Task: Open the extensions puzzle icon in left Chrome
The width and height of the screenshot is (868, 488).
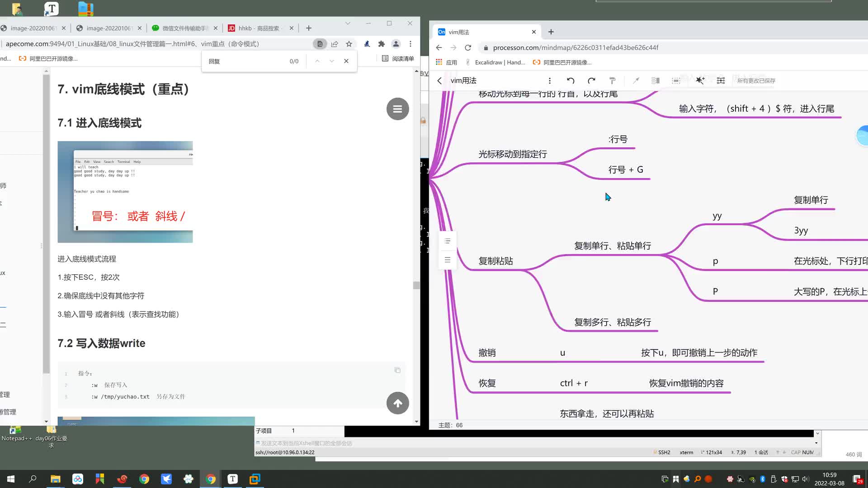Action: click(382, 44)
